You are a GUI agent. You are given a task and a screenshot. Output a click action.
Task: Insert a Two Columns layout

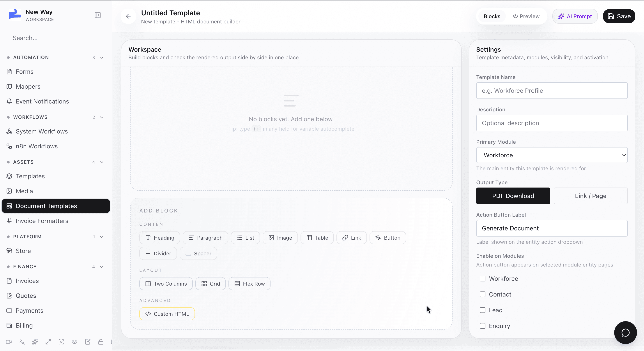click(166, 284)
